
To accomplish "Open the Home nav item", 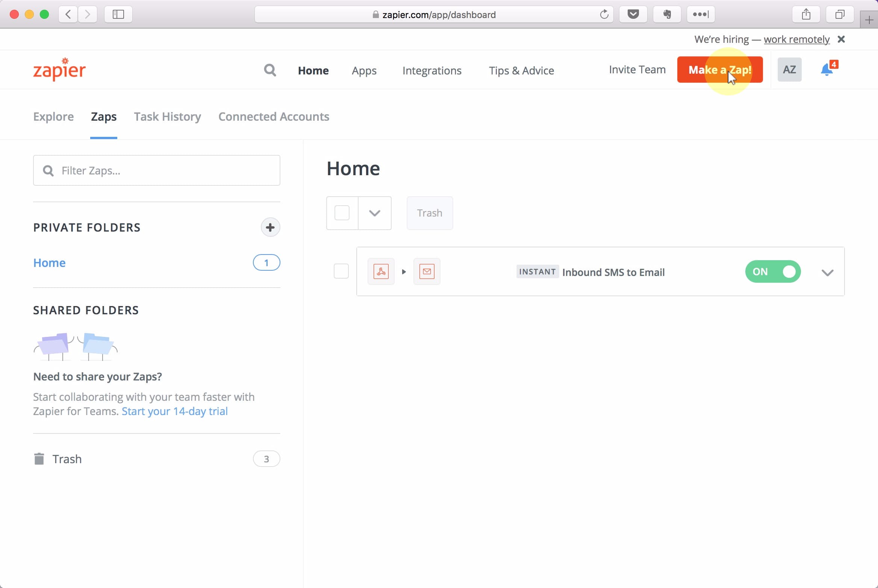I will tap(313, 70).
